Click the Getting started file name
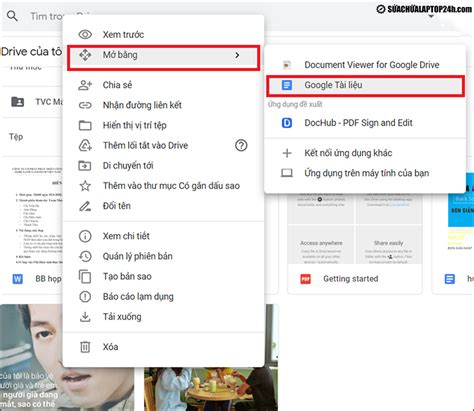 351,279
